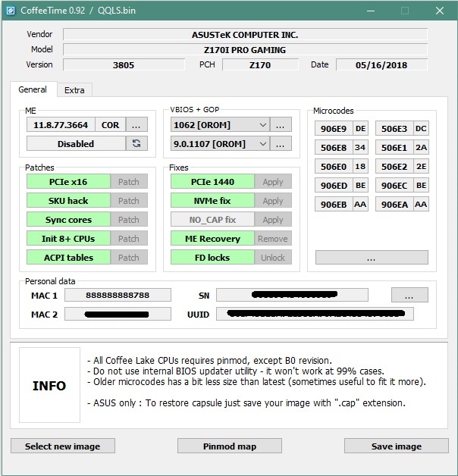The height and width of the screenshot is (476, 458).
Task: Click the Personal data browse button
Action: click(x=409, y=295)
